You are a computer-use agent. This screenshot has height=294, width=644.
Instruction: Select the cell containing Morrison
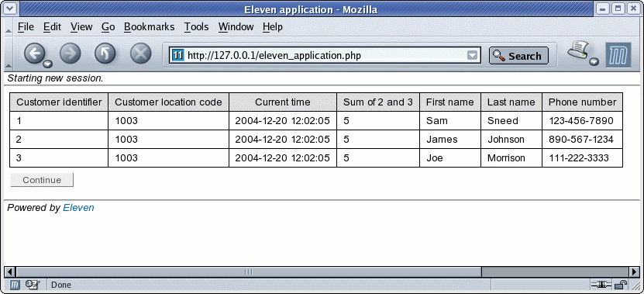[x=511, y=158]
